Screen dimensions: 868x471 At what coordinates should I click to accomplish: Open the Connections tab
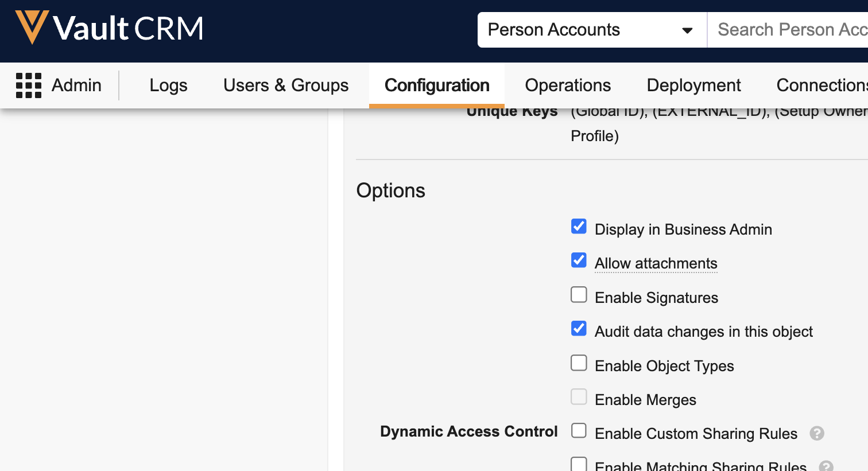821,85
